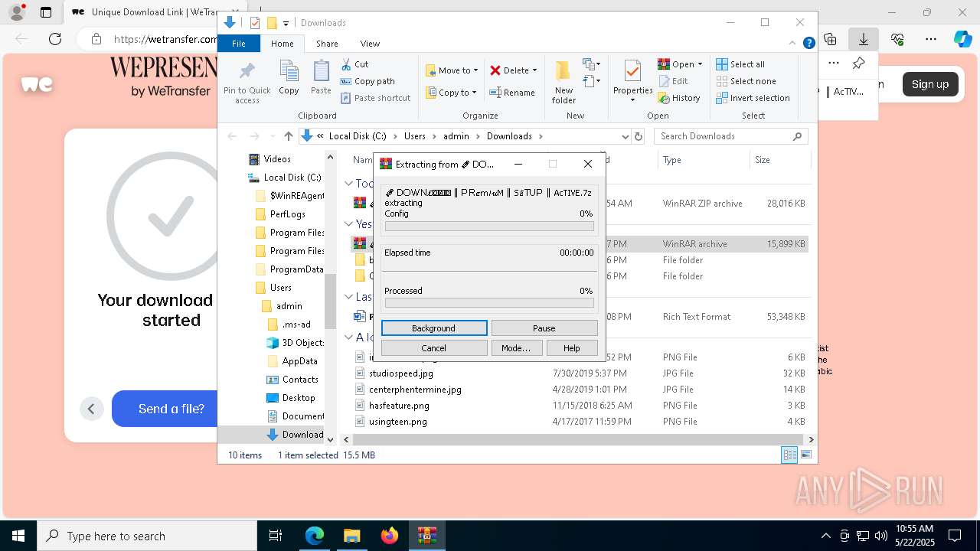Viewport: 980px width, 551px height.
Task: Click Sign up on WeTransfer page
Action: coord(929,84)
